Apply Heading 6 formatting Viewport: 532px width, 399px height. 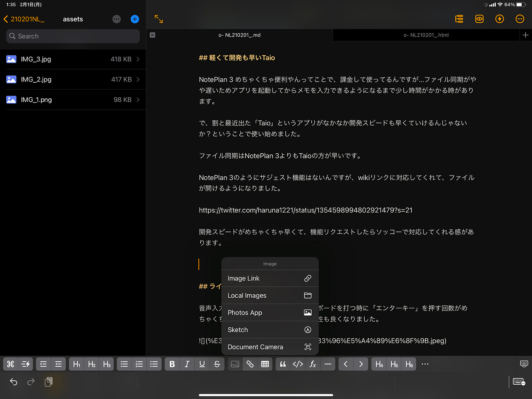[409, 364]
